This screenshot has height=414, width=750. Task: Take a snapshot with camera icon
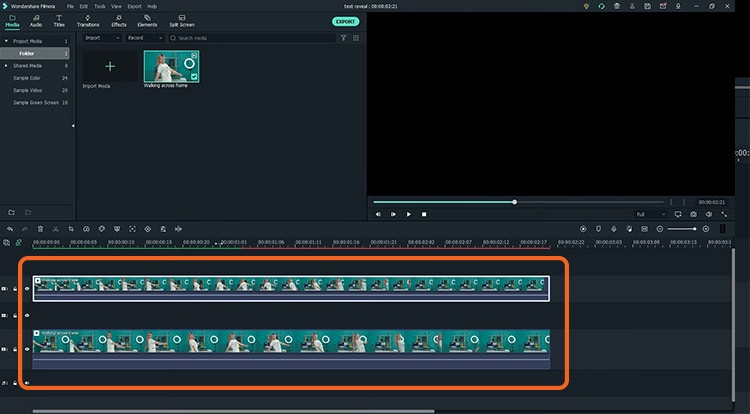tap(694, 214)
